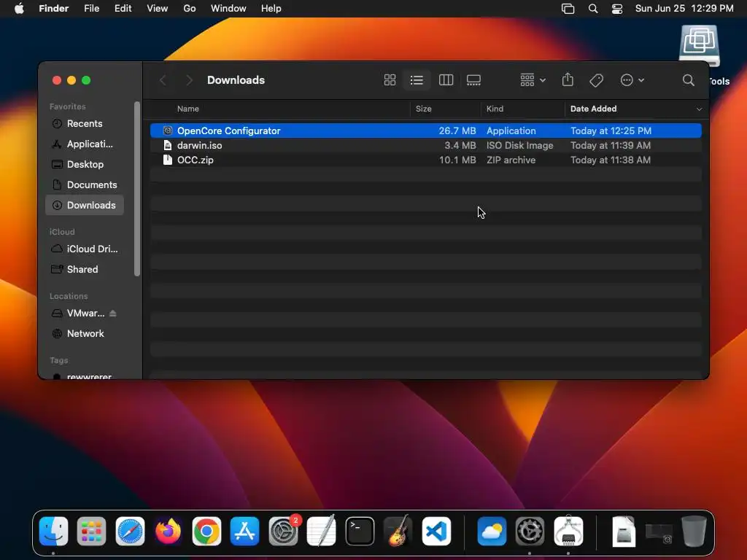Launch Terminal from the Dock
747x560 pixels.
pos(360,531)
